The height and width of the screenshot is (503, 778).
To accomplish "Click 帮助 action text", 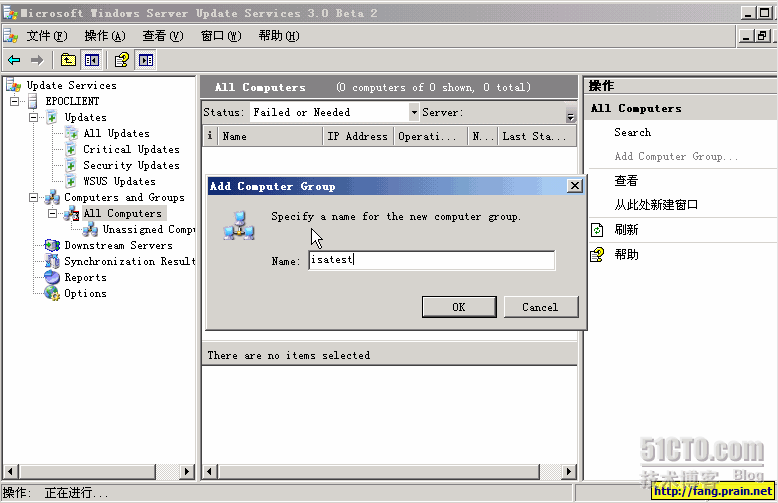I will tap(626, 254).
